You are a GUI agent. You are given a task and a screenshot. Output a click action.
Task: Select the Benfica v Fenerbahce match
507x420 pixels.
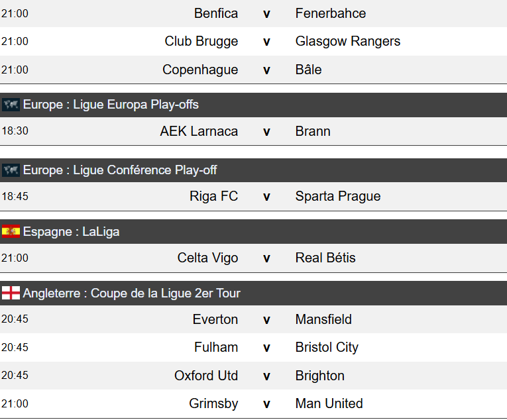coord(266,13)
